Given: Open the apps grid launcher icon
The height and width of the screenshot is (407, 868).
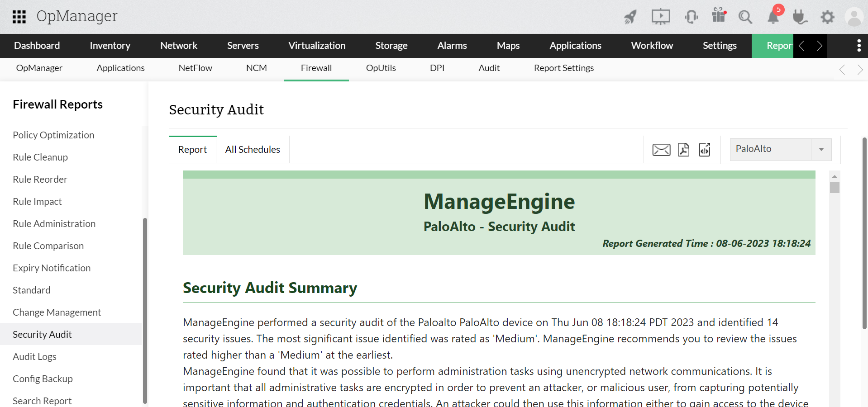Looking at the screenshot, I should coord(19,17).
